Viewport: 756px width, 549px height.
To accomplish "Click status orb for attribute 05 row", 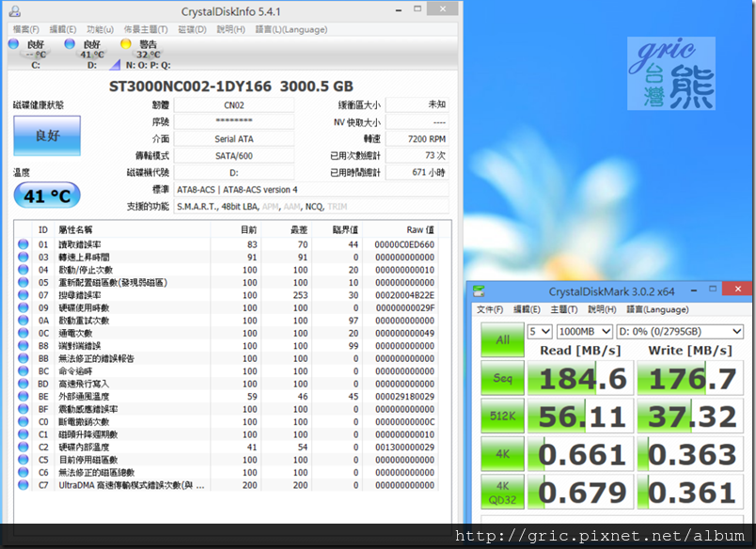I will [x=24, y=282].
